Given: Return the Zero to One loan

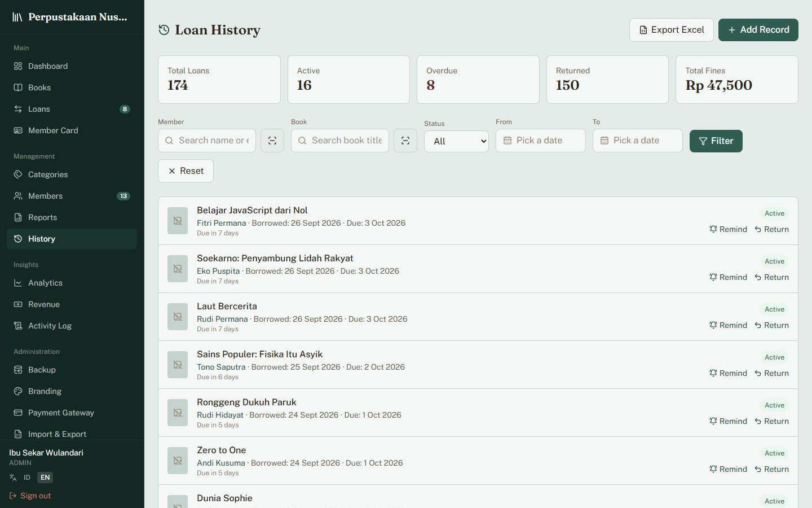Looking at the screenshot, I should (772, 469).
